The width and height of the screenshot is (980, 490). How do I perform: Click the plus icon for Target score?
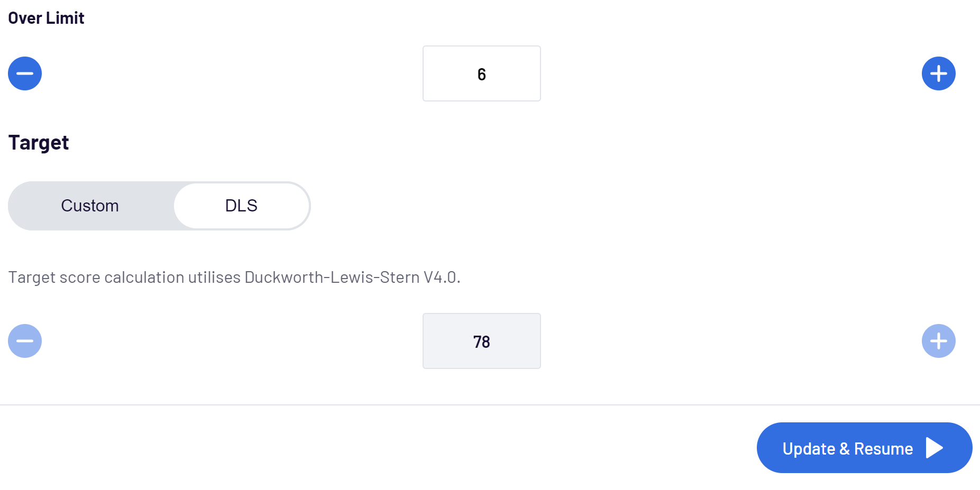(x=938, y=341)
